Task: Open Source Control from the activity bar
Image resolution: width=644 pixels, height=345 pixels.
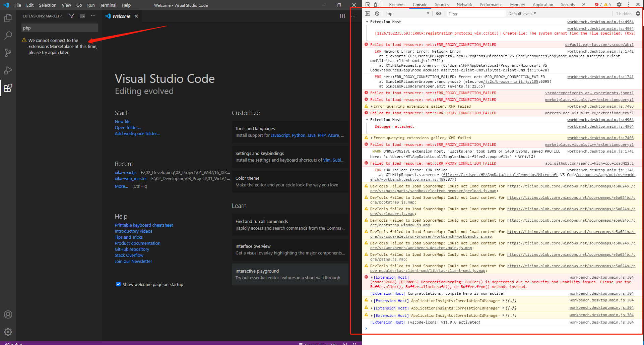Action: pyautogui.click(x=8, y=53)
